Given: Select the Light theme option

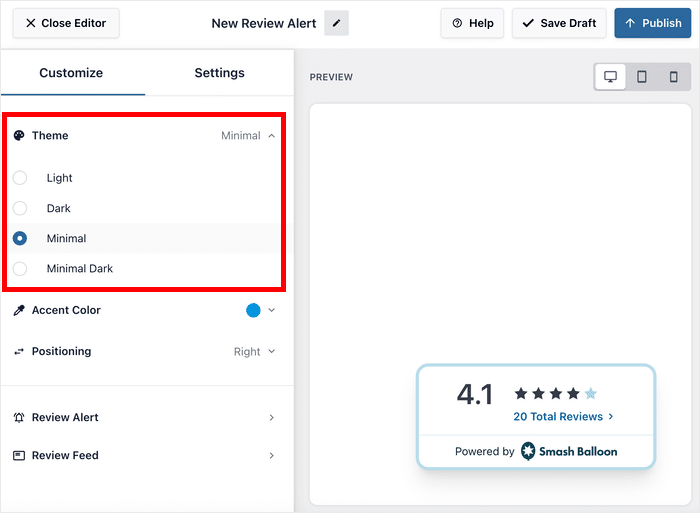Looking at the screenshot, I should [x=20, y=178].
